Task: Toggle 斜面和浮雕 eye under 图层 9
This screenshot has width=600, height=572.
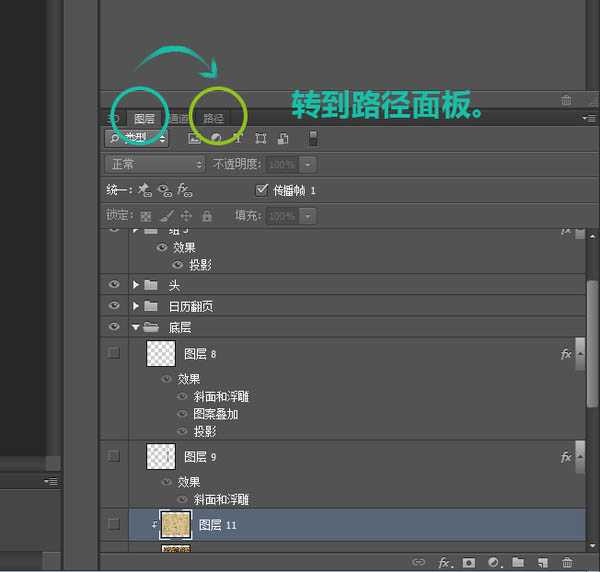Action: tap(182, 499)
